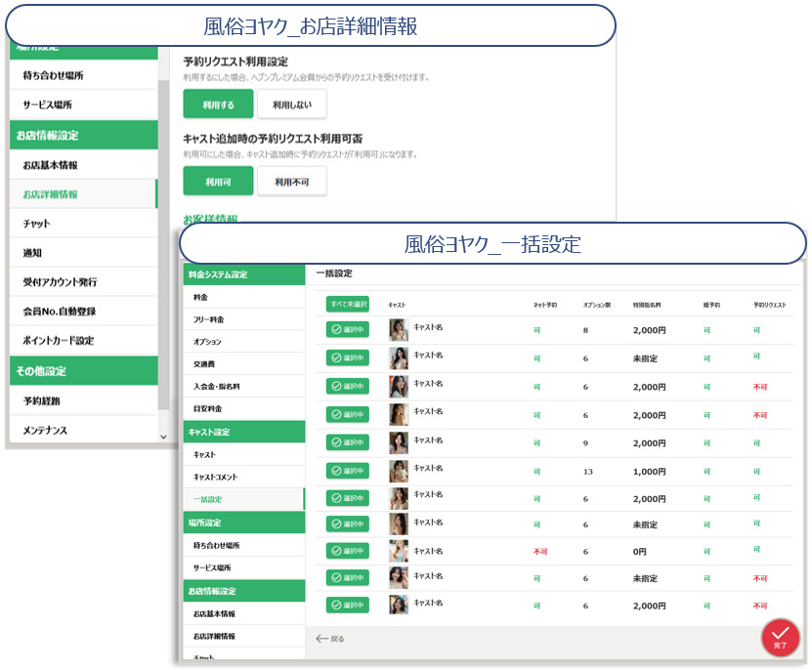Open キャスト menu item under キャスト設定

tap(244, 454)
